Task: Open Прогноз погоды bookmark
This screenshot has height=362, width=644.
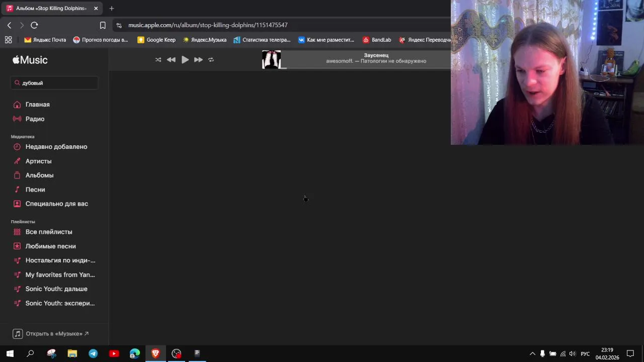Action: (101, 40)
